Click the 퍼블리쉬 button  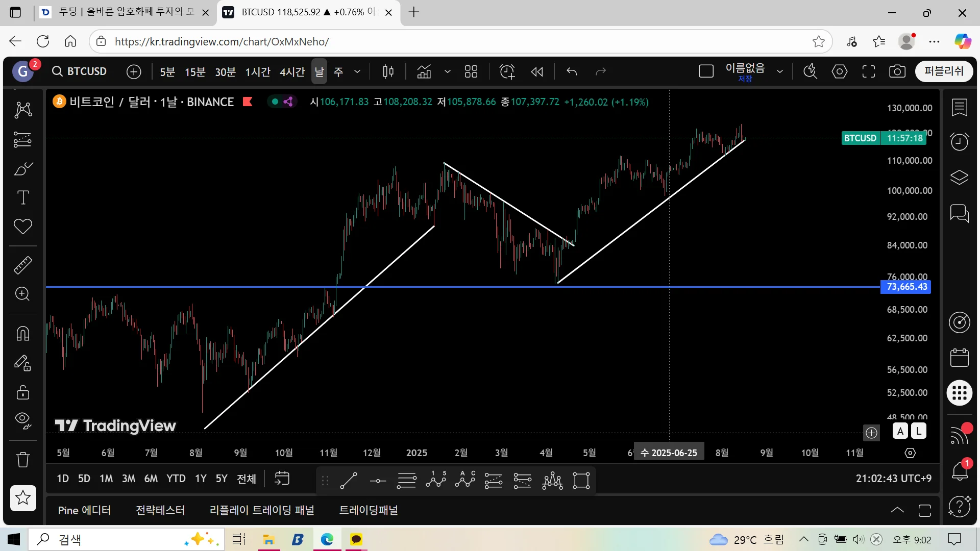(x=944, y=71)
